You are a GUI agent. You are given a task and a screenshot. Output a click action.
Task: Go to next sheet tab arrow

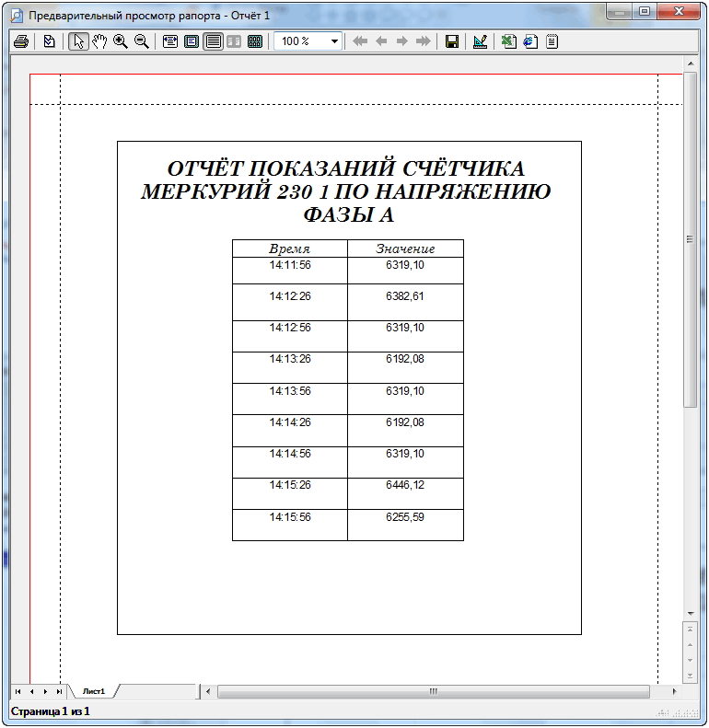pos(45,691)
